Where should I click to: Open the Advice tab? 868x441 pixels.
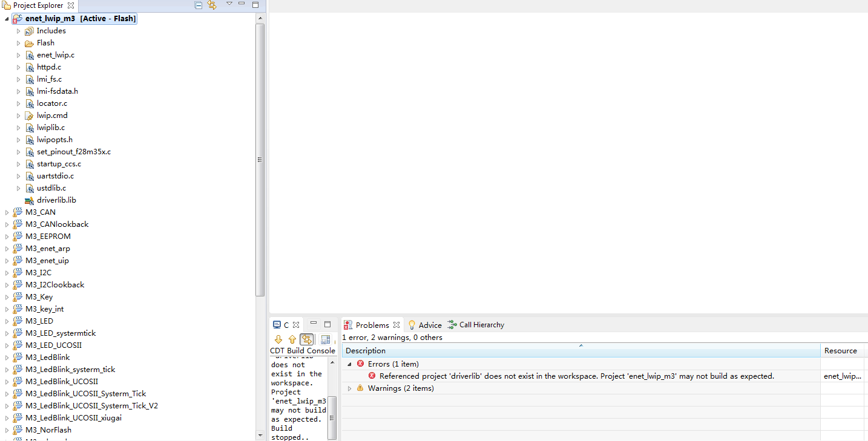pyautogui.click(x=425, y=325)
